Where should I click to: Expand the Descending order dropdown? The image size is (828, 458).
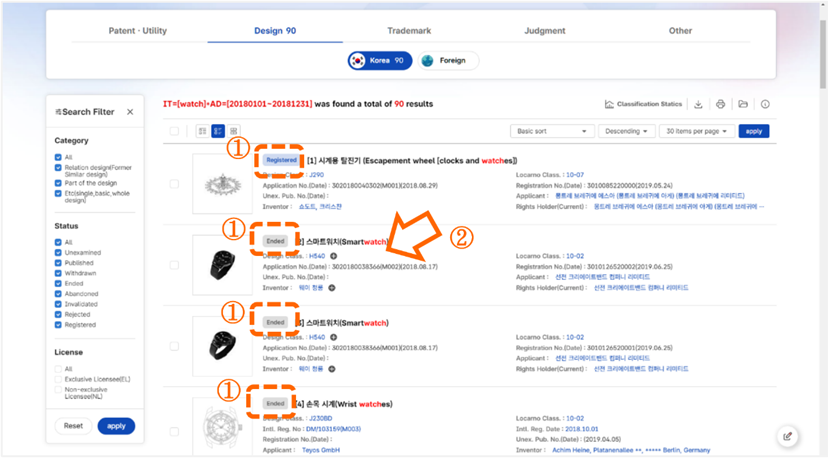point(627,131)
